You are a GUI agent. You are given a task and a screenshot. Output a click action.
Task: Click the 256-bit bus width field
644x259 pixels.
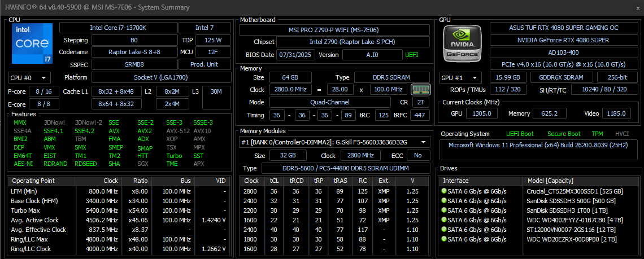click(x=617, y=77)
